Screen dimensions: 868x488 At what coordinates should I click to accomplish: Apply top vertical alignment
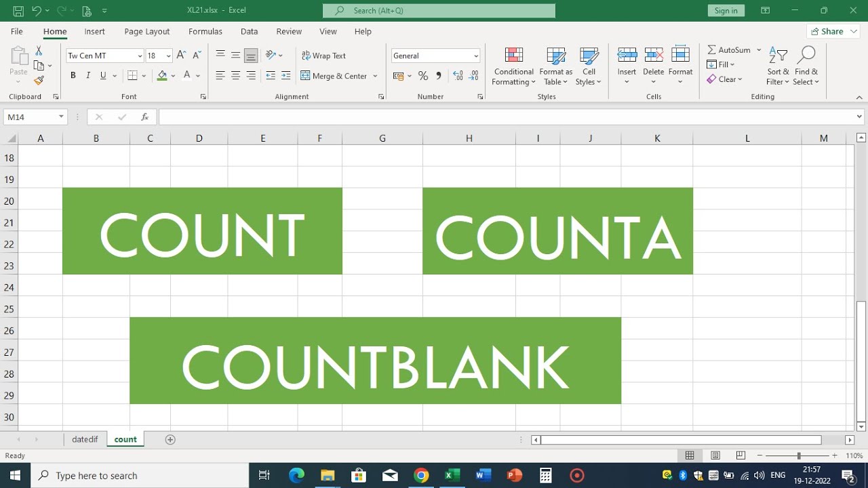point(220,55)
